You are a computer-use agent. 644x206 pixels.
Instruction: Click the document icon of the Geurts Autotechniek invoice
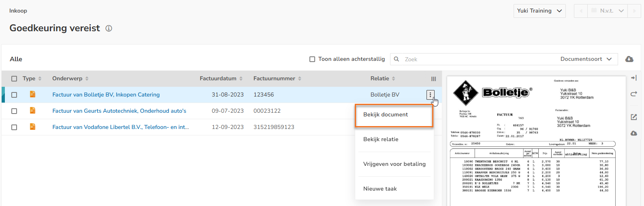point(32,111)
